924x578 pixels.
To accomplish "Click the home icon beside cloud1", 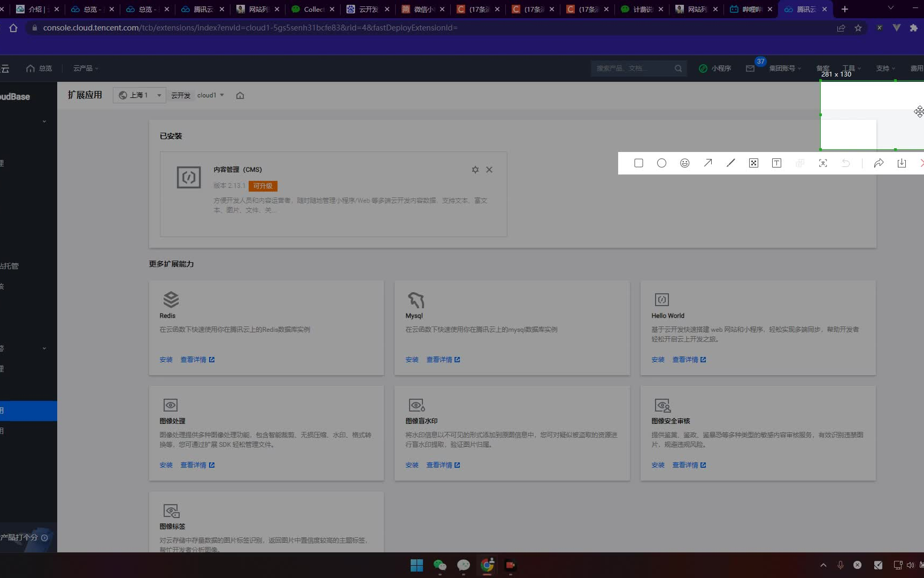I will click(240, 95).
